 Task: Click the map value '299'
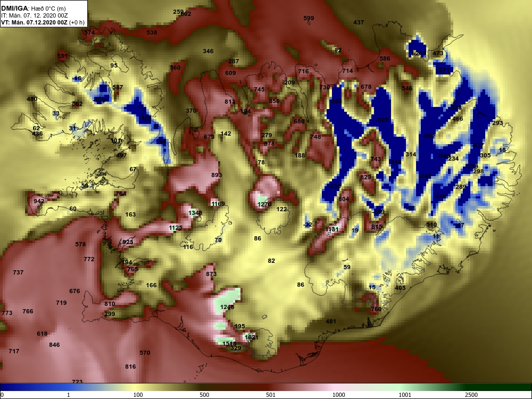pyautogui.click(x=110, y=314)
